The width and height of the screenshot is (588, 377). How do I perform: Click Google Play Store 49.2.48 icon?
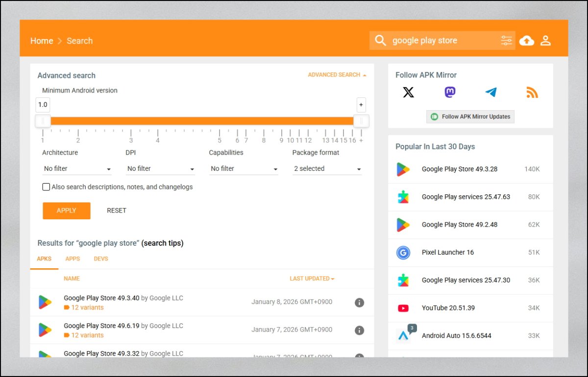tap(403, 225)
